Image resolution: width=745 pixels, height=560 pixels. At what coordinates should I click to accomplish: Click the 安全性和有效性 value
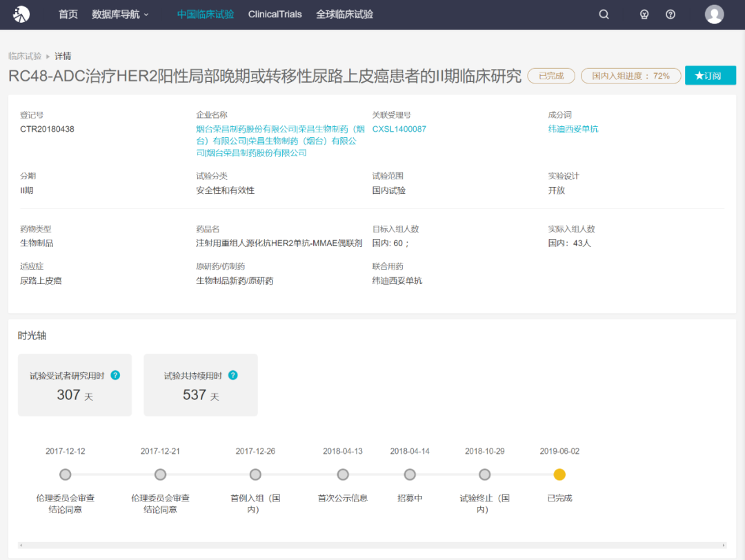(225, 190)
